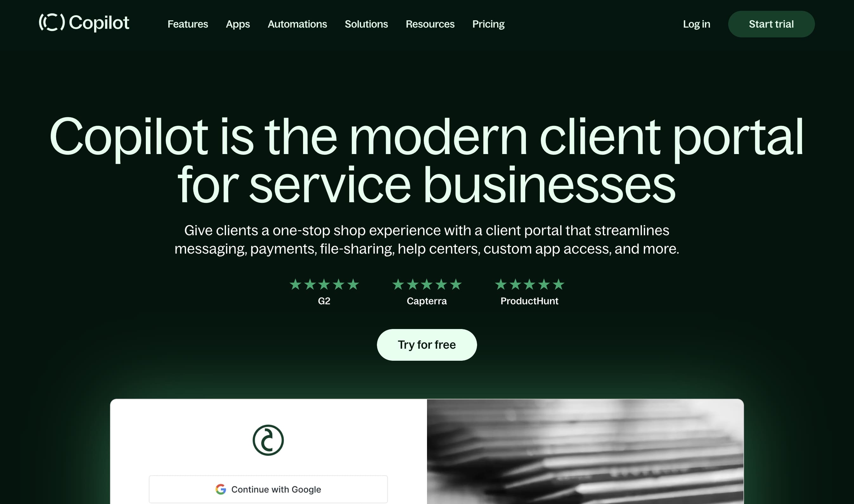Viewport: 854px width, 504px height.
Task: Expand the Solutions dropdown menu
Action: [366, 24]
